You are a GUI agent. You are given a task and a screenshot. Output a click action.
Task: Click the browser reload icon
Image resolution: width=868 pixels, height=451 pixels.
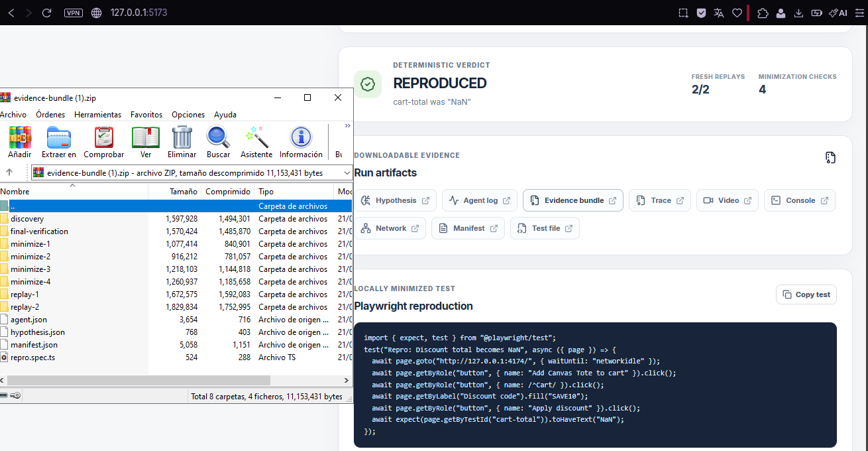click(46, 13)
